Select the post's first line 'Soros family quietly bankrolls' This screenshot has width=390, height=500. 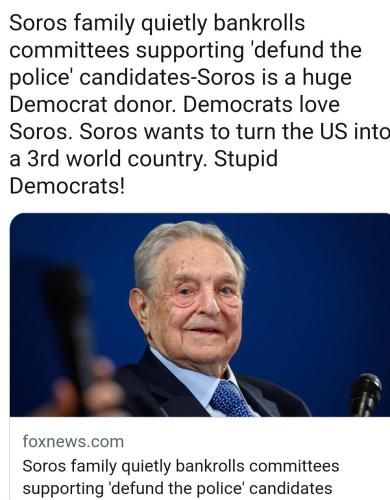click(157, 23)
